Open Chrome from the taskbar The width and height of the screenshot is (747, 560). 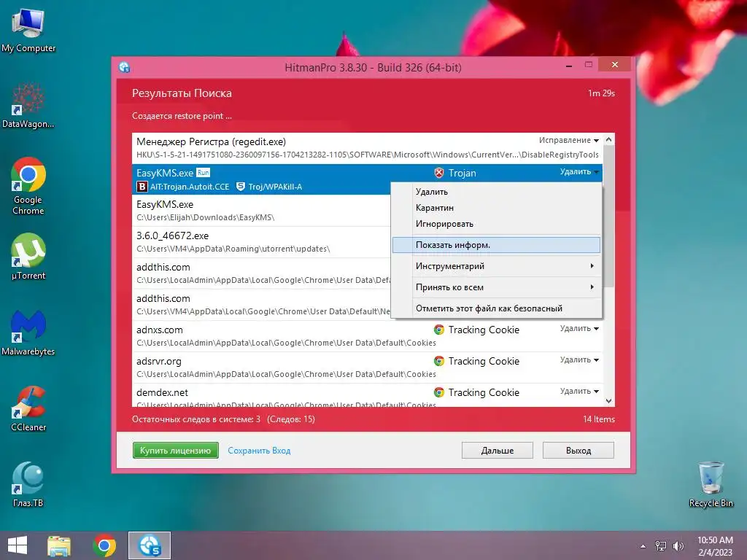pos(104,545)
